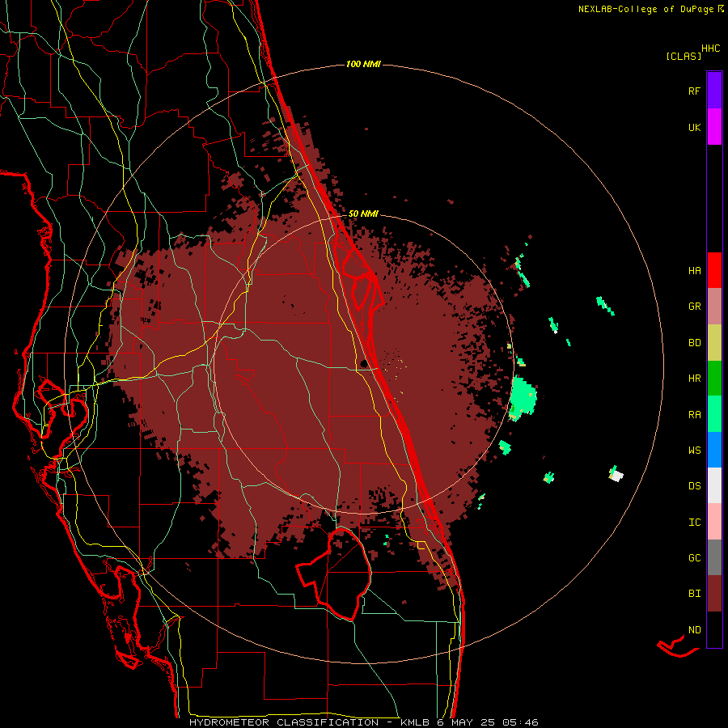Click the "[CLAS]" units label
This screenshot has height=728, width=728.
684,57
